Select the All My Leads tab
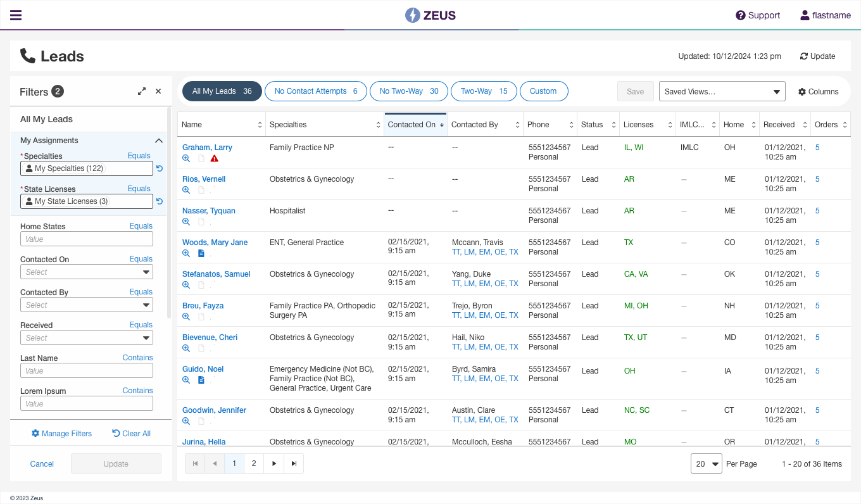Viewport: 861px width, 504px height. [x=222, y=91]
